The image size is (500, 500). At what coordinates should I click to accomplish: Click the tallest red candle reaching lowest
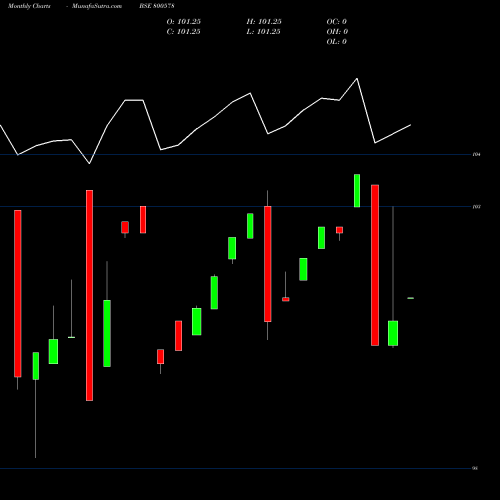click(89, 295)
